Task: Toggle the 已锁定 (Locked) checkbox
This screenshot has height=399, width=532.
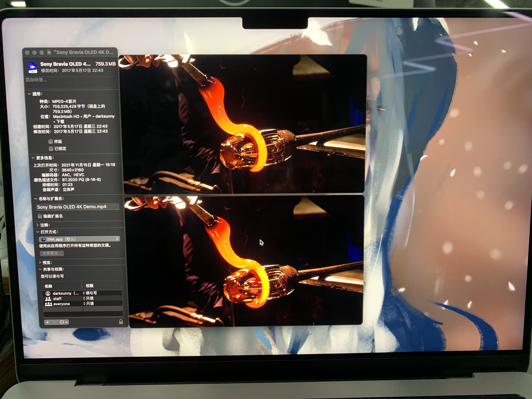Action: (x=51, y=148)
